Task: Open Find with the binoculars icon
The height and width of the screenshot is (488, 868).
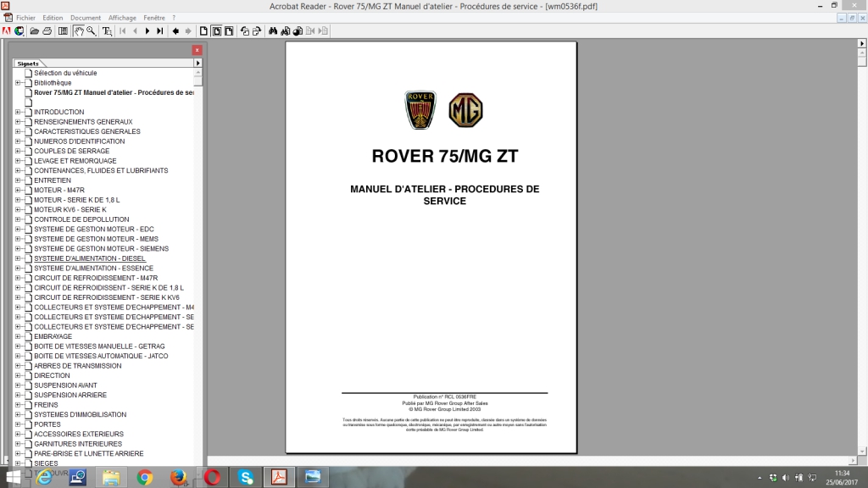Action: [x=273, y=31]
